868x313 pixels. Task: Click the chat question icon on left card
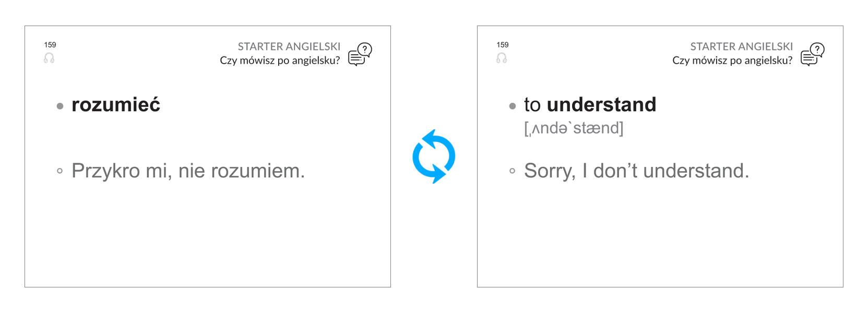pyautogui.click(x=360, y=54)
